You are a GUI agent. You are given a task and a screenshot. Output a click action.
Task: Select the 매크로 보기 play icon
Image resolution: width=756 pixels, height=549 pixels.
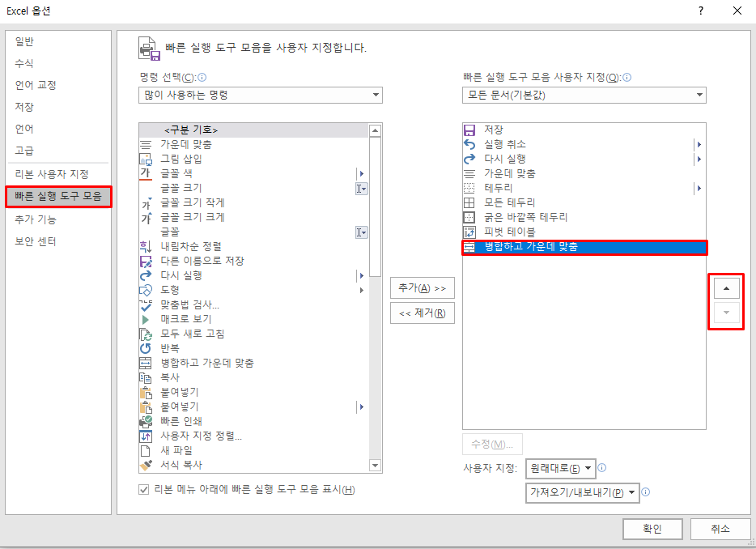pos(145,319)
